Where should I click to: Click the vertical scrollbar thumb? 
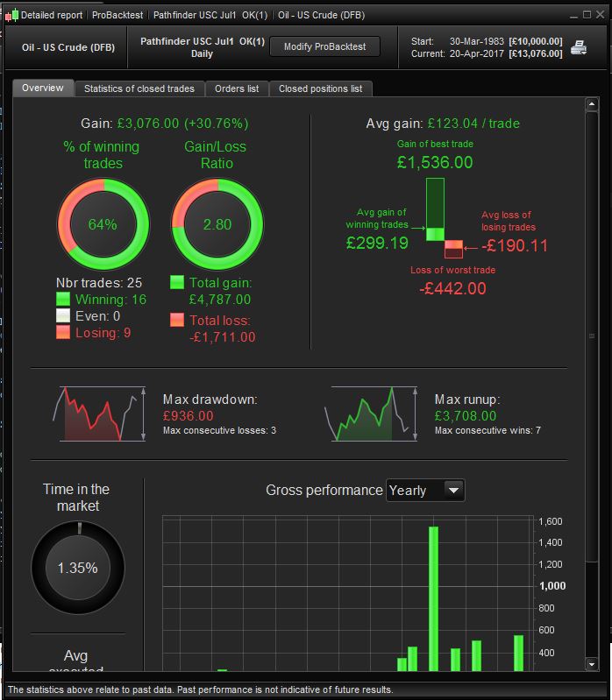click(x=592, y=337)
